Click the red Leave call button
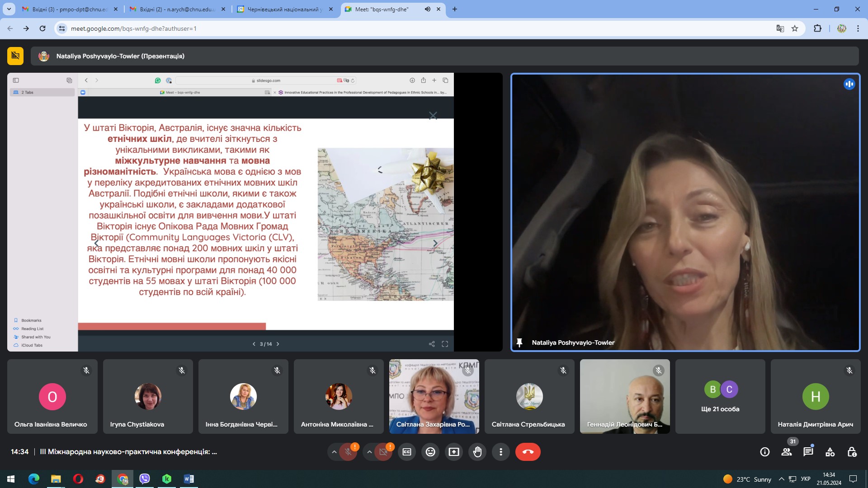Screen dimensions: 868x488 [528, 452]
